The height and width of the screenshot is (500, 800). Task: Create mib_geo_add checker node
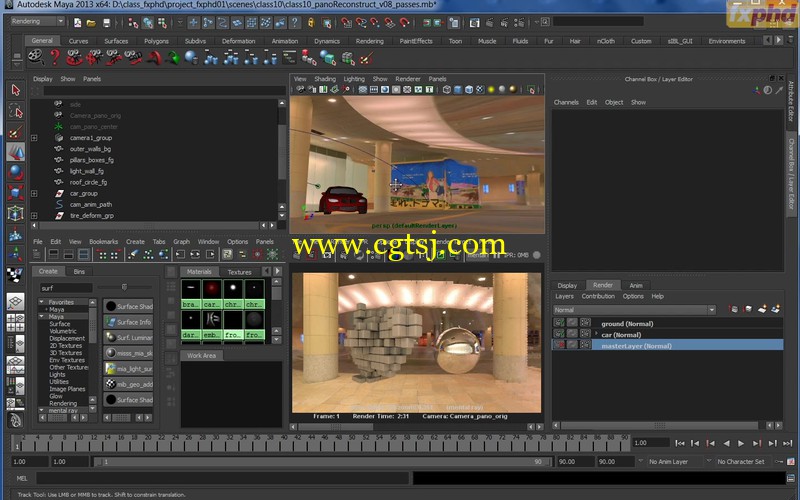(128, 384)
